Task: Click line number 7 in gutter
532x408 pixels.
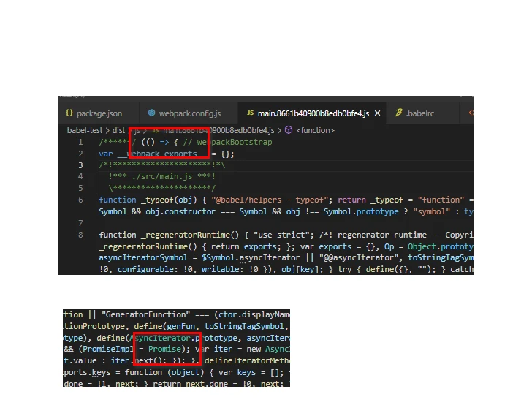Action: (80, 223)
